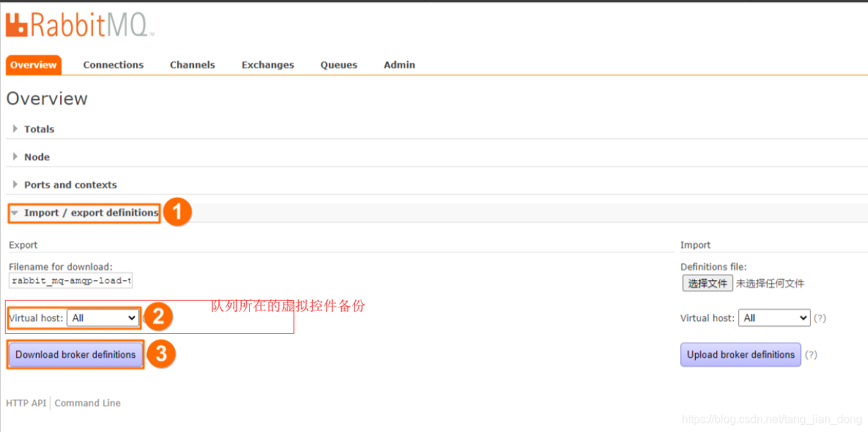This screenshot has width=868, height=432.
Task: Click the Import heading text
Action: click(x=695, y=245)
